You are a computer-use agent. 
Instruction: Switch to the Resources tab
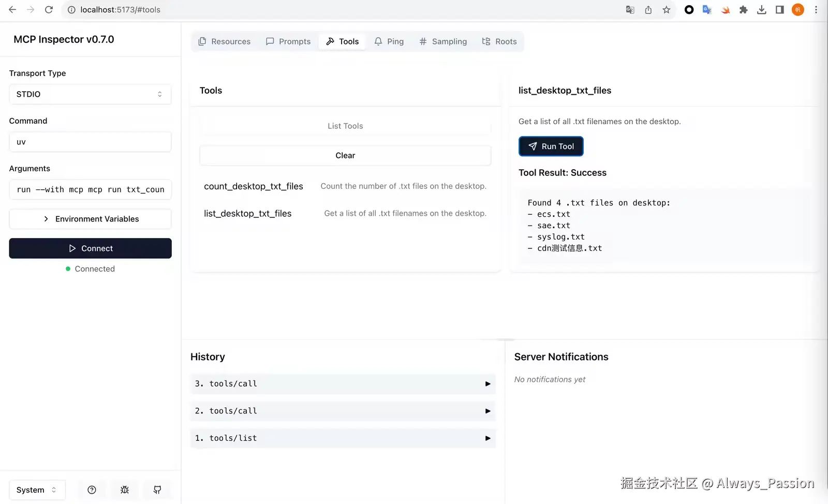225,41
